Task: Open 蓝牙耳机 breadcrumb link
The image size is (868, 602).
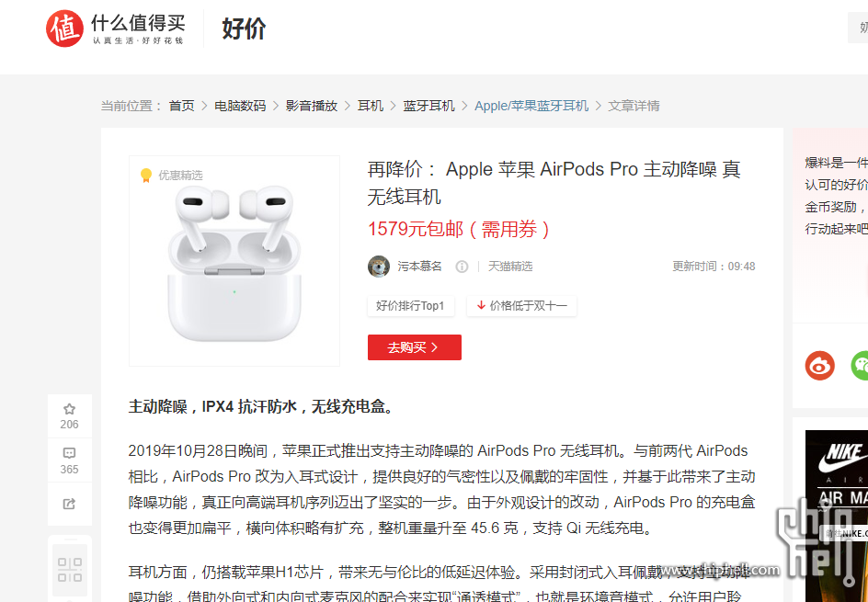Action: click(x=429, y=106)
